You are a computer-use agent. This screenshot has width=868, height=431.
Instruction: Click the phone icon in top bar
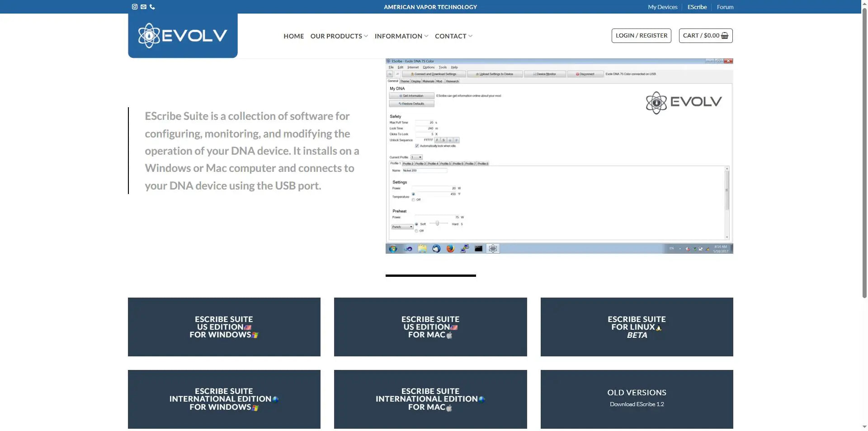point(152,7)
